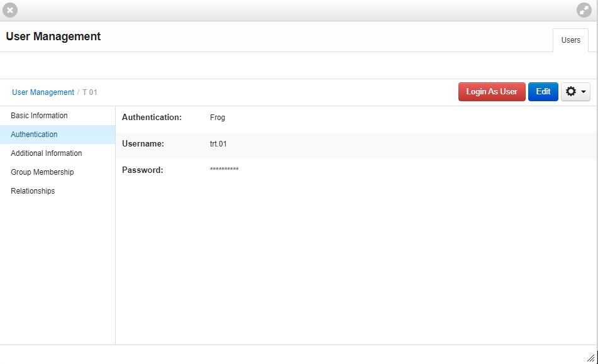Click the masked password value
The image size is (598, 364).
[224, 169]
